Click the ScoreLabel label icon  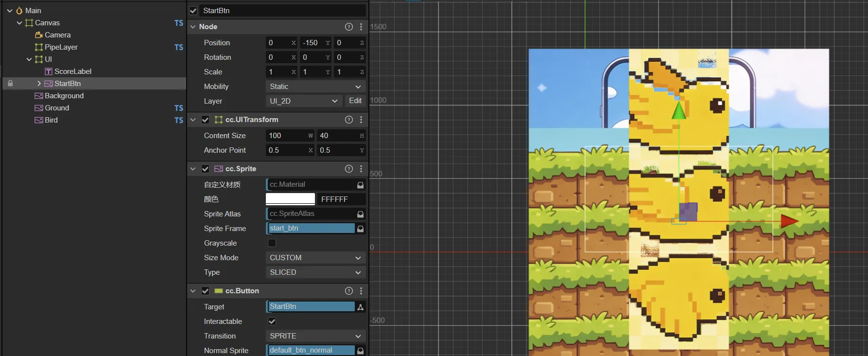point(49,71)
